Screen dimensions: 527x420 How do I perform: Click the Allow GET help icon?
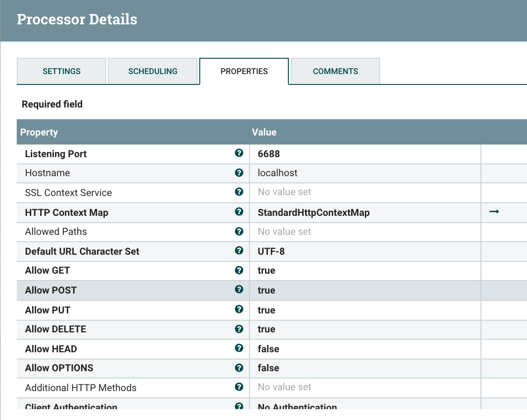239,270
